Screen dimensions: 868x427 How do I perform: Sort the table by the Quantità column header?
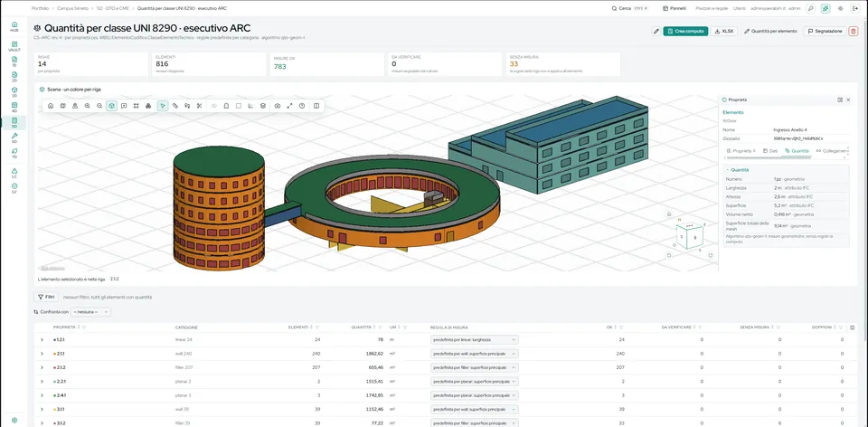click(x=361, y=327)
